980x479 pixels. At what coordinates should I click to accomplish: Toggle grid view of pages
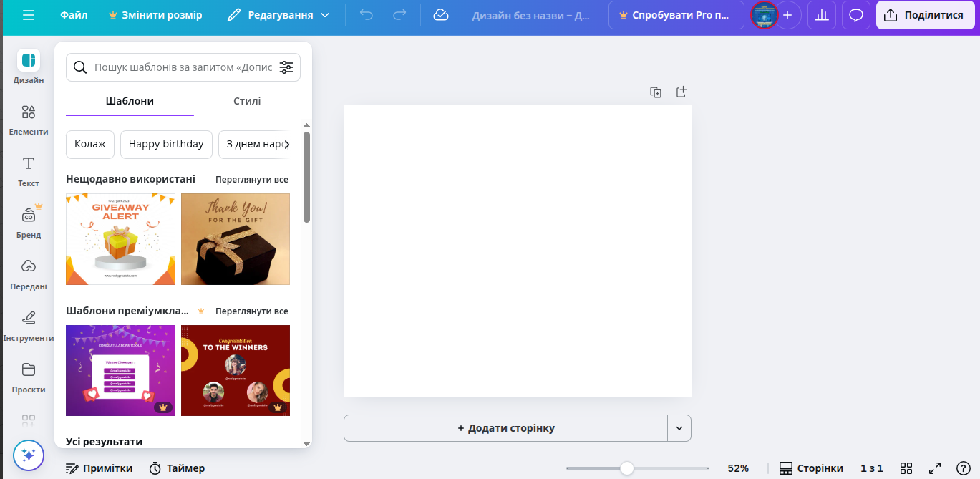(906, 468)
